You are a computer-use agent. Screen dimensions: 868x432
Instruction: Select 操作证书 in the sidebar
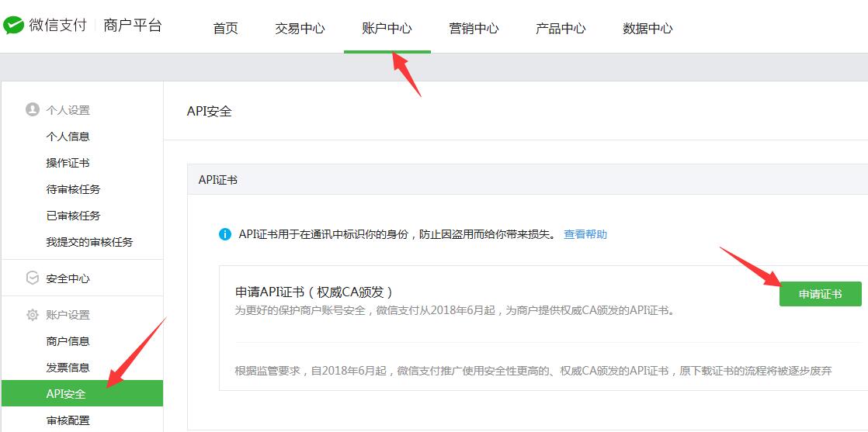tap(68, 163)
